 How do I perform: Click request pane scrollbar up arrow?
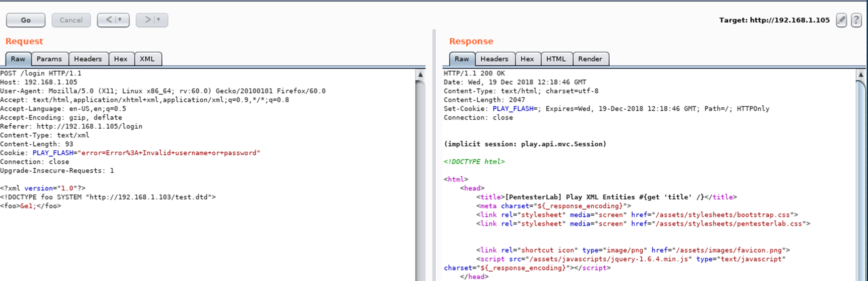click(420, 74)
